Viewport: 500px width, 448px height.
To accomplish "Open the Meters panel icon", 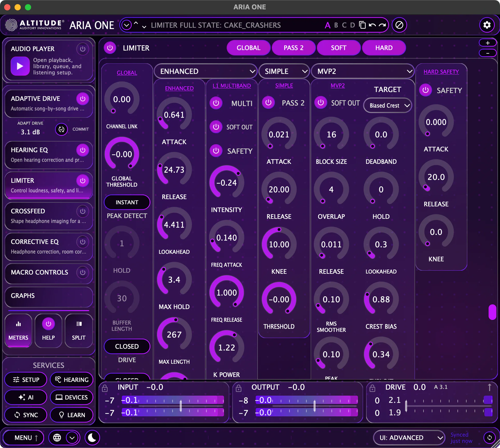I will (18, 330).
